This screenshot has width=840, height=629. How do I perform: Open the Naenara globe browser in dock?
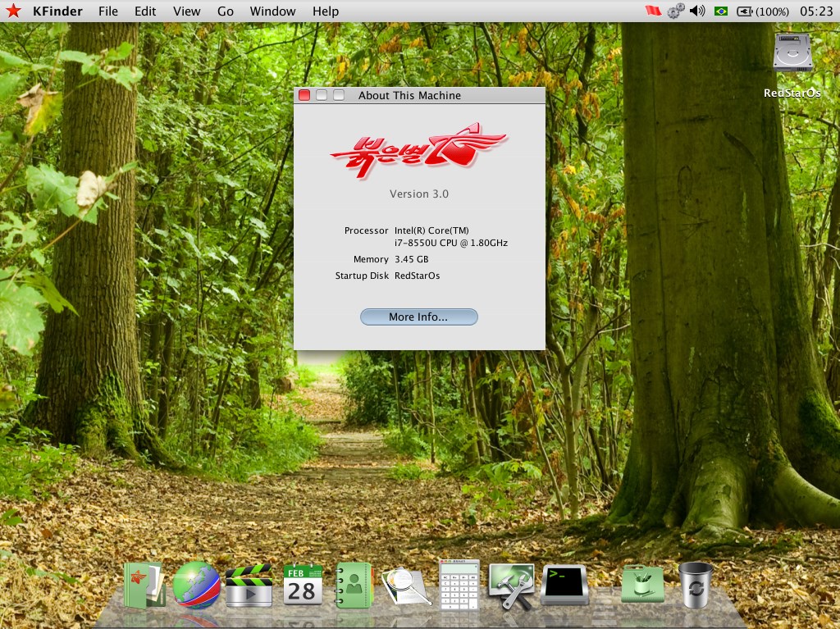196,585
